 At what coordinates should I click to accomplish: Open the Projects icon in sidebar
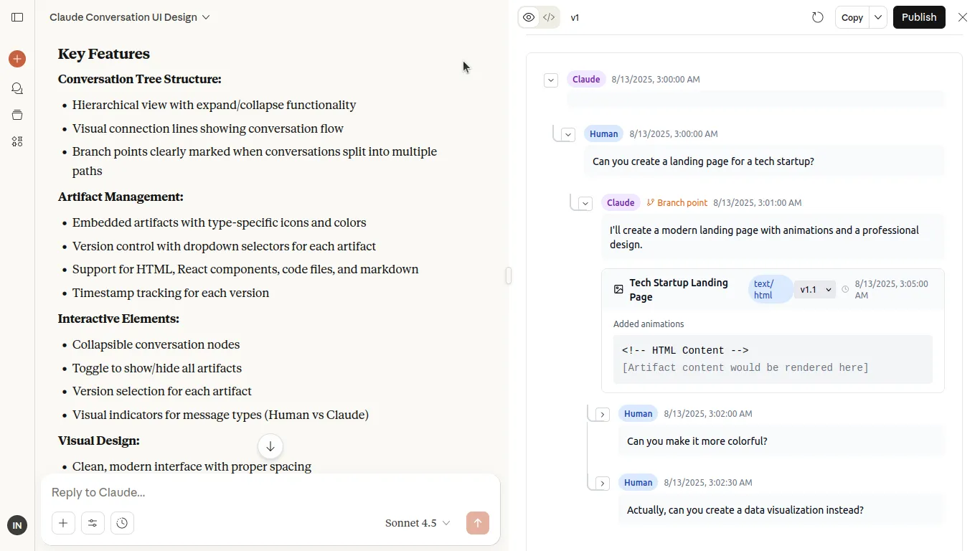(x=17, y=115)
